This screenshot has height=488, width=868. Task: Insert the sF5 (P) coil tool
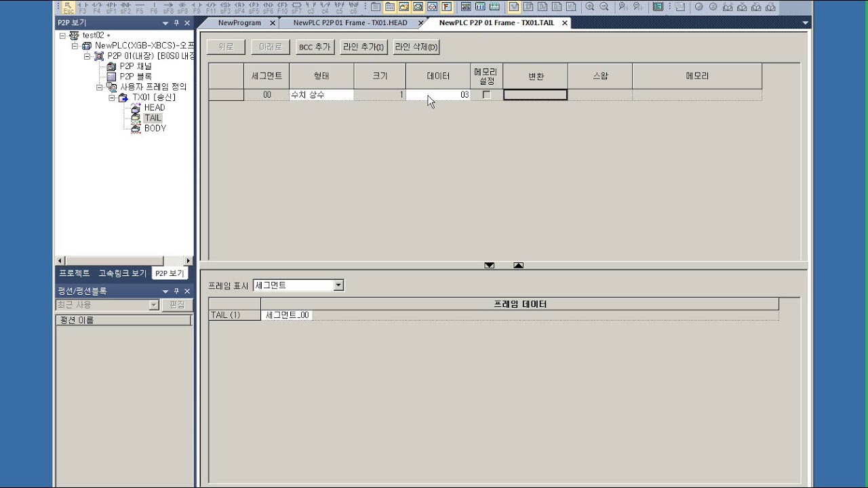[x=254, y=7]
